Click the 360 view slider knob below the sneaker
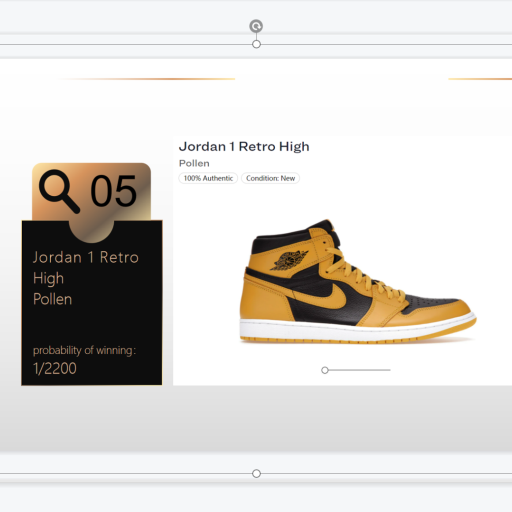 click(x=325, y=370)
